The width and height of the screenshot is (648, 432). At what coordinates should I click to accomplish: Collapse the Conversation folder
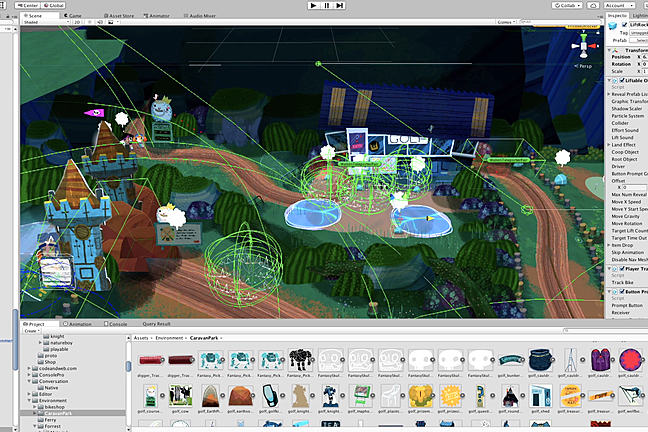(x=29, y=381)
